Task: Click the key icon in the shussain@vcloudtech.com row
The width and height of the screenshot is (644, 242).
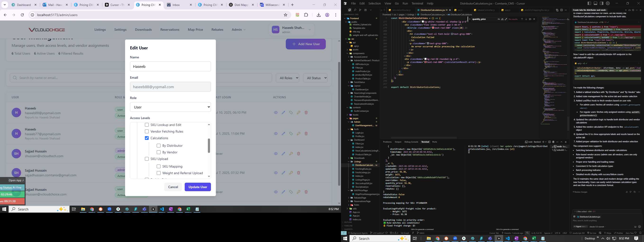Action: click(291, 154)
